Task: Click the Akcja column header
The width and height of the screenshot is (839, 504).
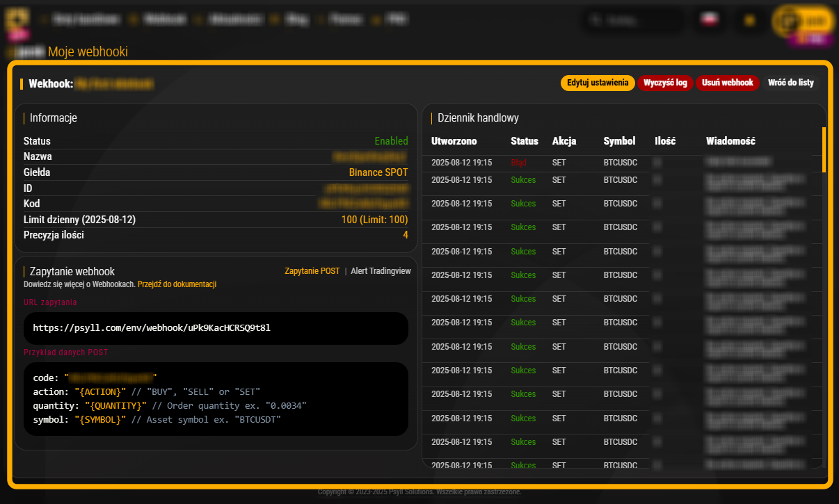Action: (564, 141)
